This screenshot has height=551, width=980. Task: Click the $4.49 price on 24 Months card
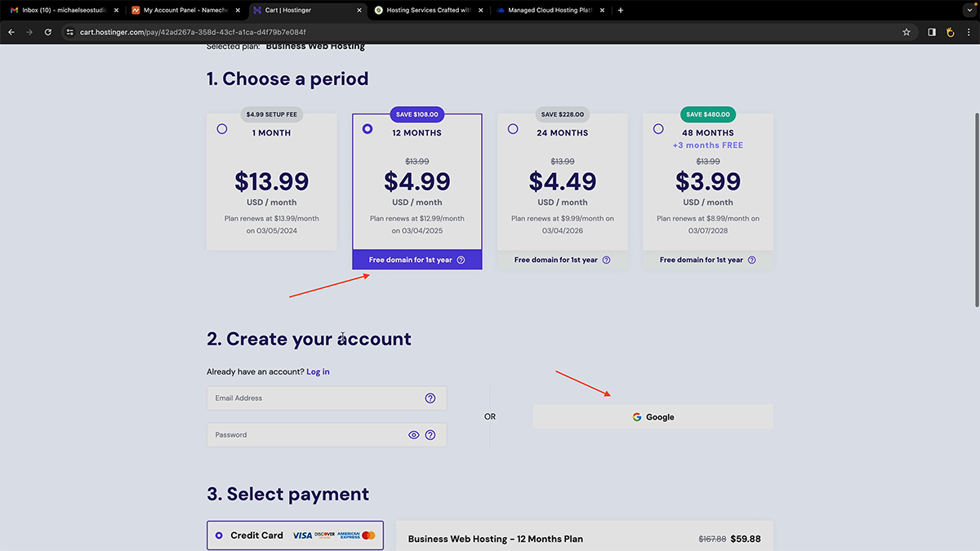pyautogui.click(x=563, y=180)
